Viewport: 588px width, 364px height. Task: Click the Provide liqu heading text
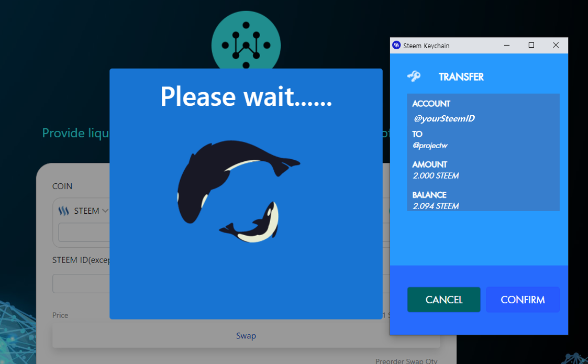pos(76,133)
